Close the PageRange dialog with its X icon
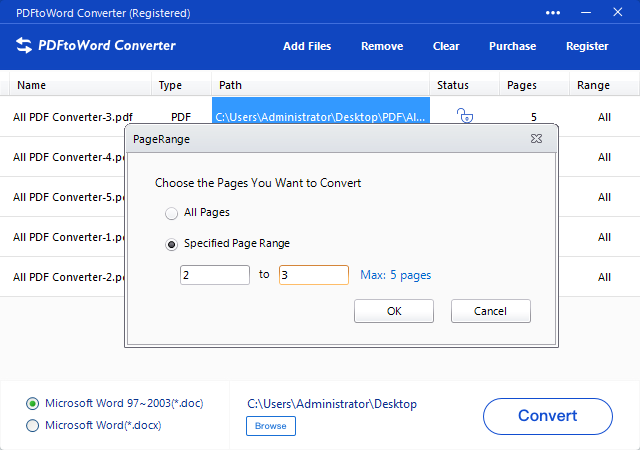The height and width of the screenshot is (450, 640). click(x=536, y=139)
